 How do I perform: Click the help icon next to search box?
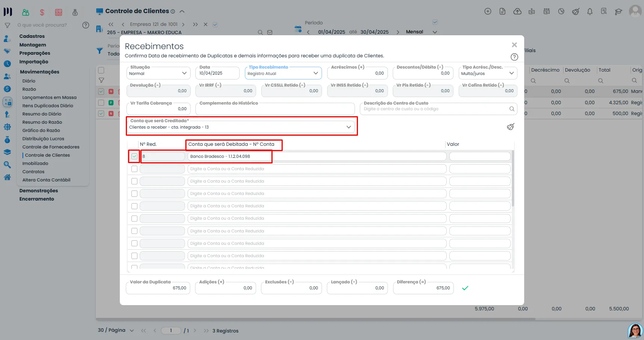pyautogui.click(x=86, y=25)
